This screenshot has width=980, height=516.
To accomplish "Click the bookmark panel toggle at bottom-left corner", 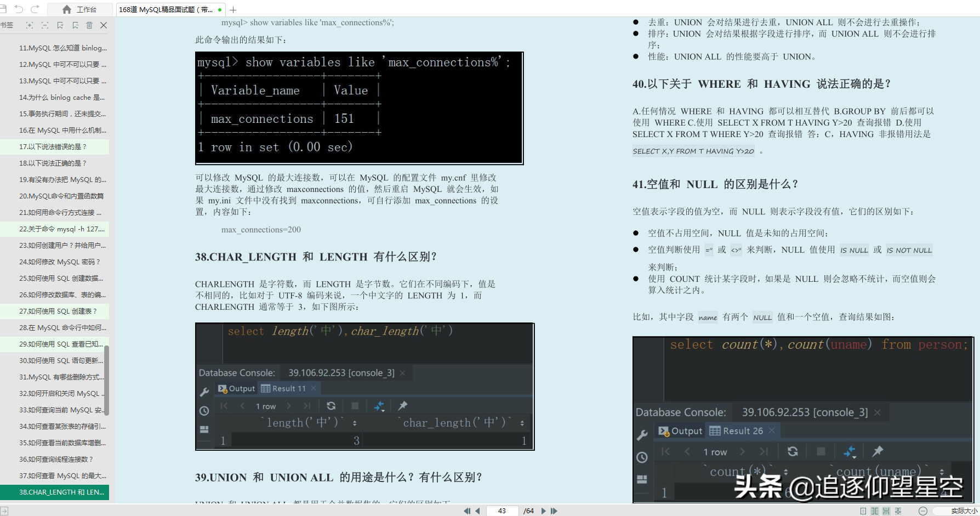I will pos(4,511).
